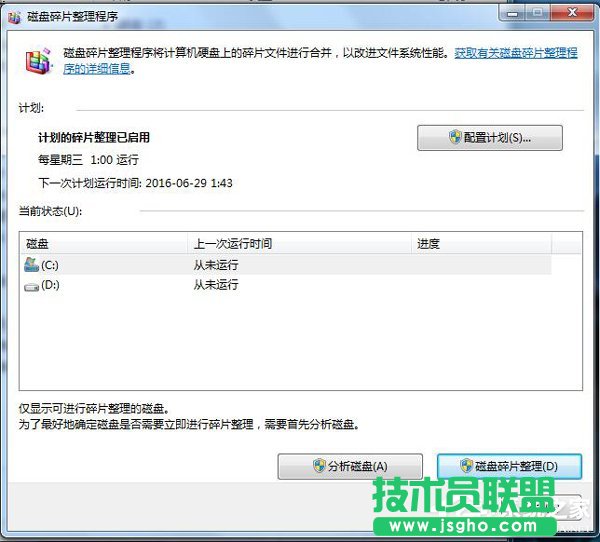Select the (D:) disk row
Screen dimensions: 600x542
285,285
